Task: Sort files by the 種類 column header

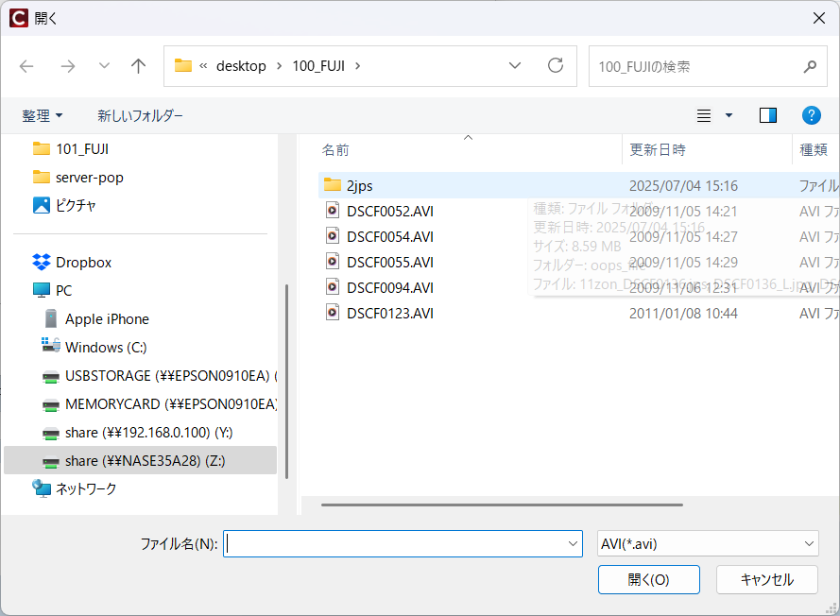Action: [814, 150]
